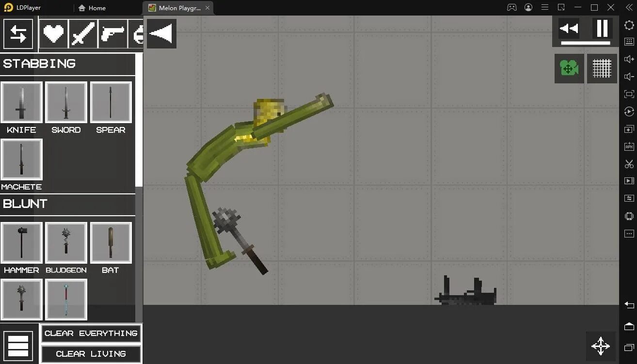Open LDPlayer operation recorder icon

629,111
